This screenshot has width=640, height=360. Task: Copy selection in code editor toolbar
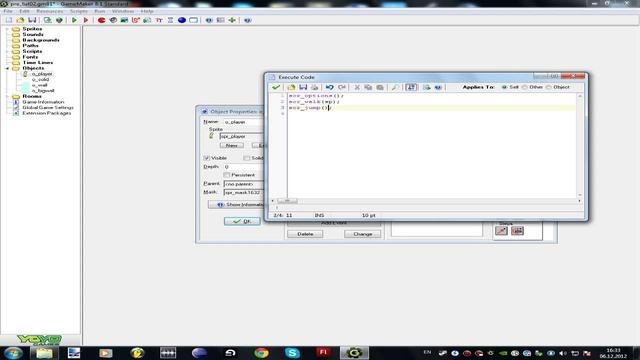click(368, 87)
